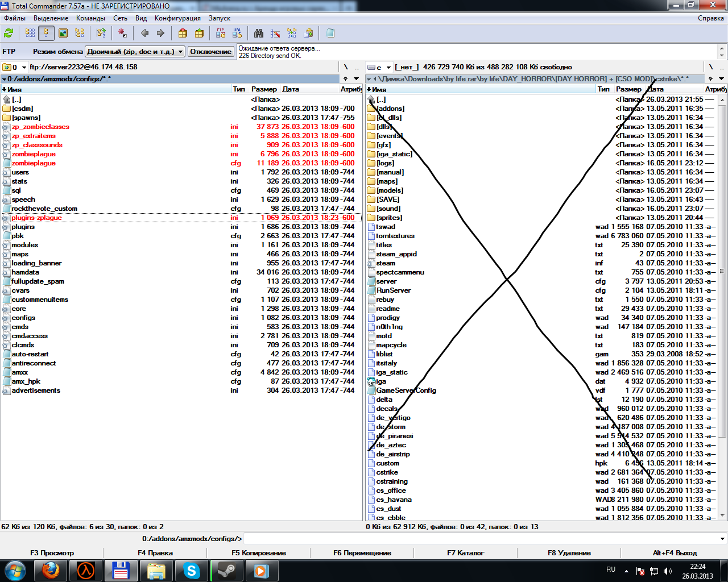Open left panel directory history arrow
The height and width of the screenshot is (582, 728).
point(357,79)
